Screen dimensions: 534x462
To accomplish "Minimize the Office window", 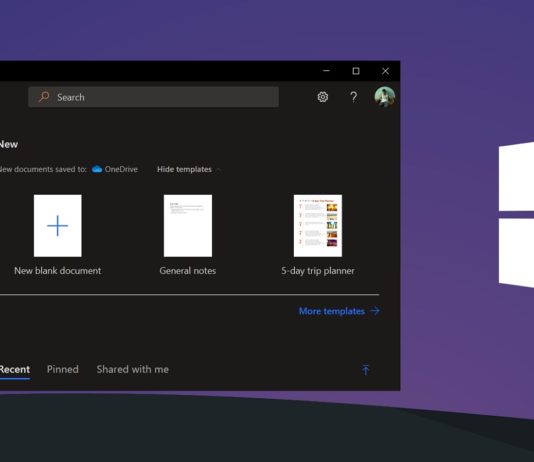I will 326,71.
